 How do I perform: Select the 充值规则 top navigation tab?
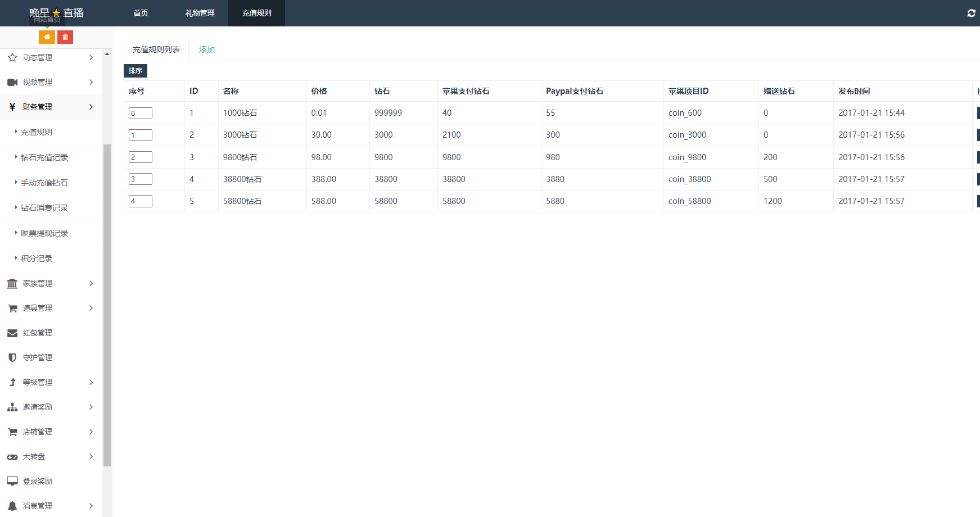click(256, 13)
